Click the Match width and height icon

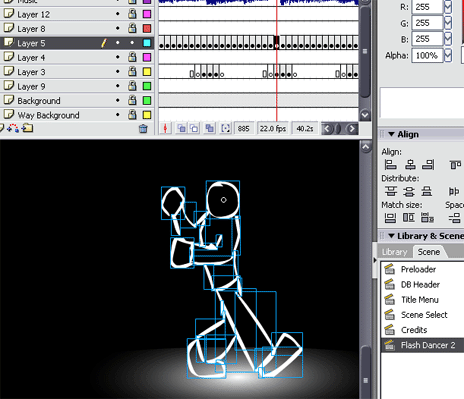[427, 218]
